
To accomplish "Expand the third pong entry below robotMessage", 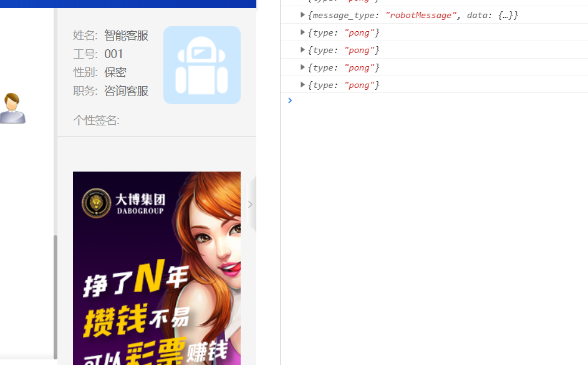I will [303, 67].
